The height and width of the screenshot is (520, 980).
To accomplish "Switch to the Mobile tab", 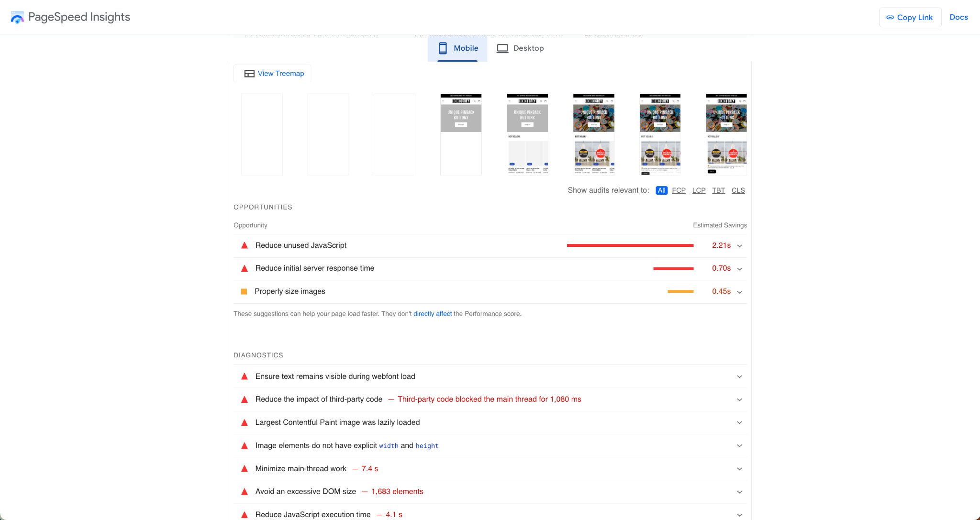I will click(x=457, y=48).
